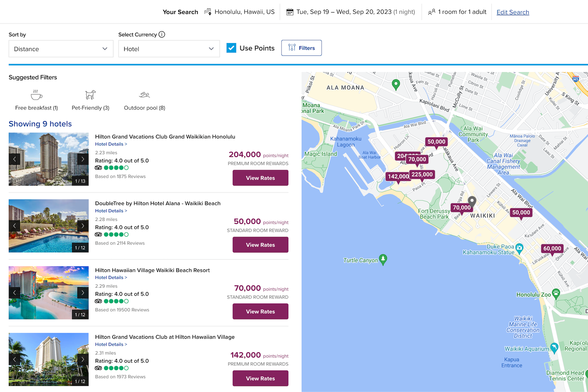View Rates for DoubleTree Alana Waikiki Beach
The image size is (588, 392).
260,245
